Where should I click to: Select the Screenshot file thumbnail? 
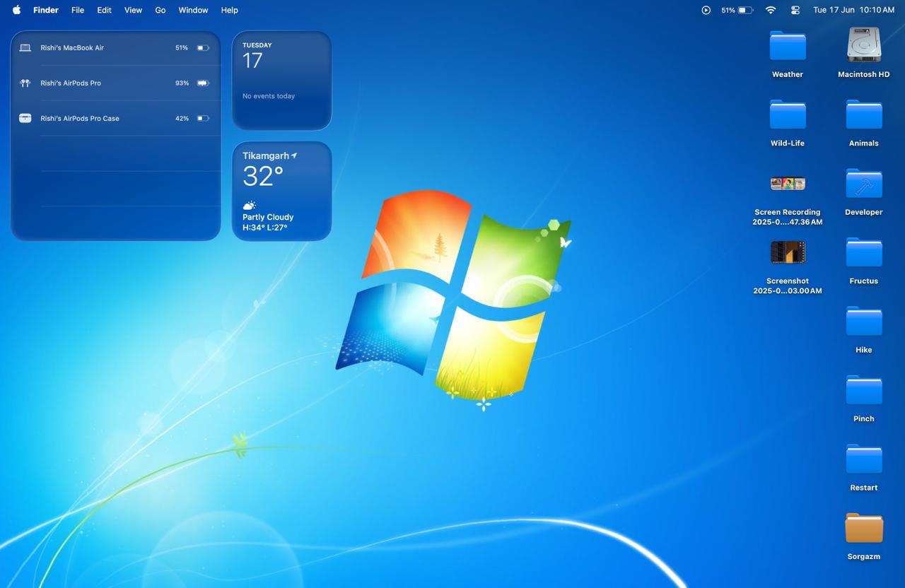coord(788,252)
